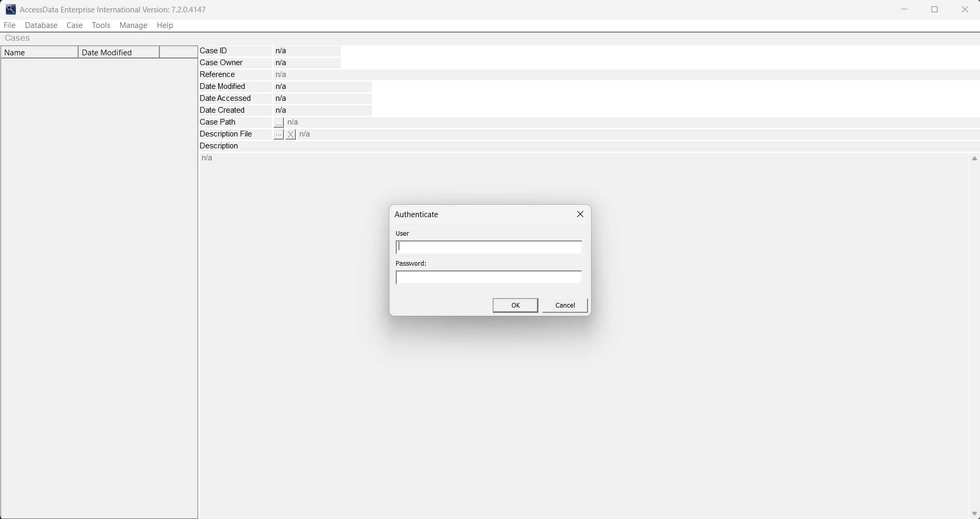Browse for Case Path with ellipsis button
Image resolution: width=980 pixels, height=519 pixels.
tap(278, 123)
